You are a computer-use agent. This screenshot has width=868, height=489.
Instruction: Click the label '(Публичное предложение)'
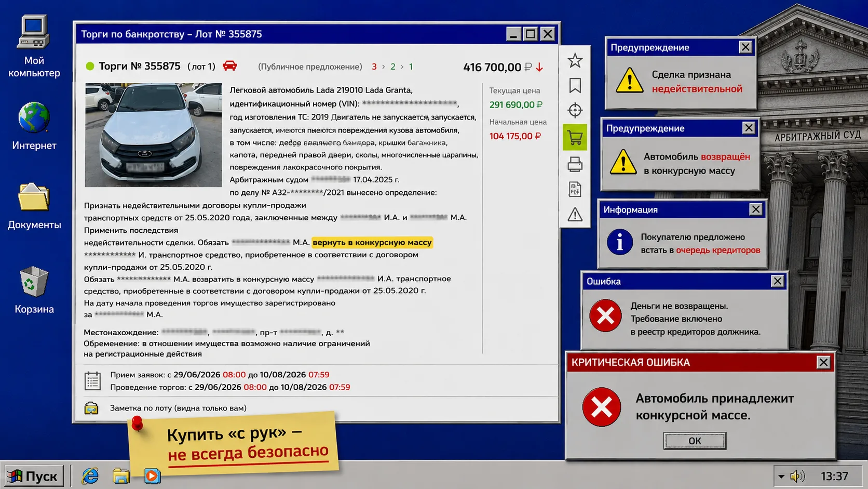(x=310, y=67)
